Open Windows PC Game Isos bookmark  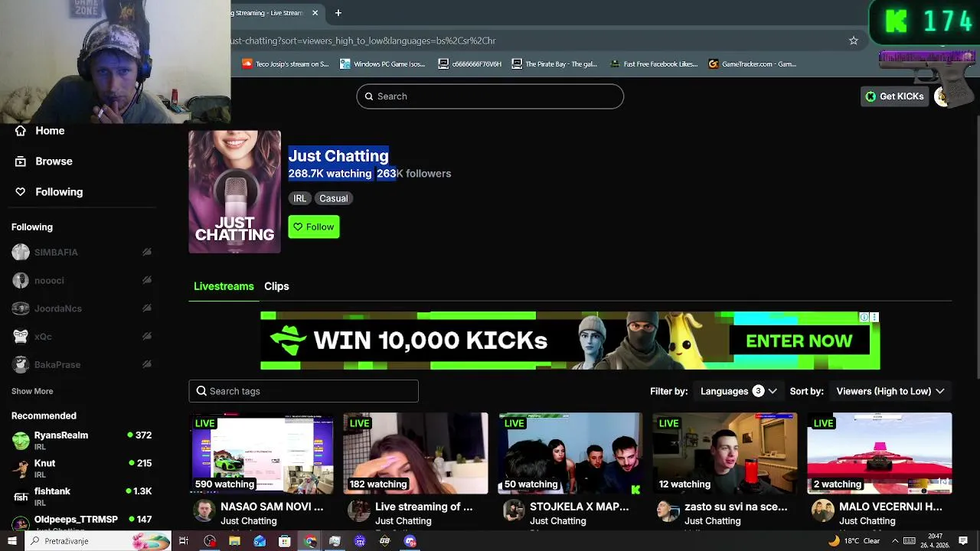point(383,64)
